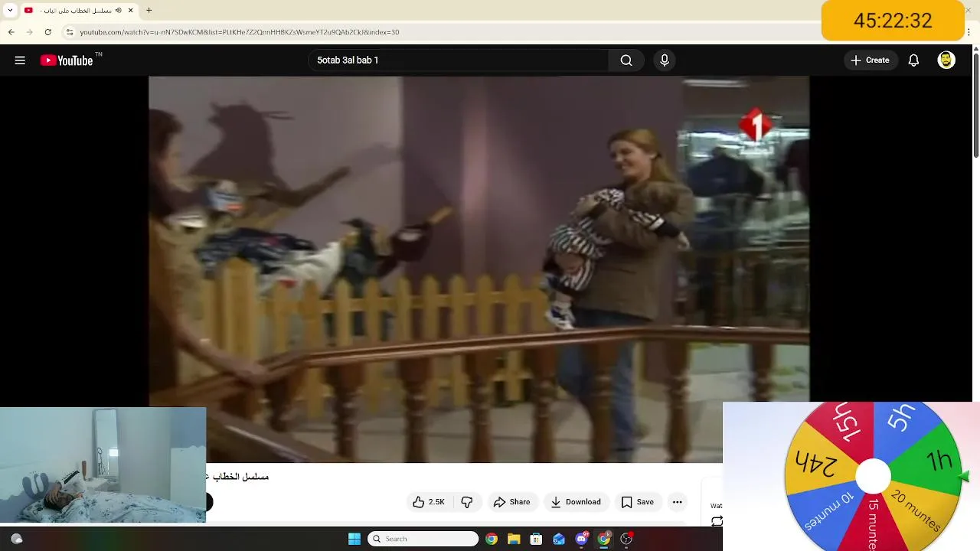The image size is (980, 551).
Task: Open the weather widget in the taskbar
Action: click(16, 539)
